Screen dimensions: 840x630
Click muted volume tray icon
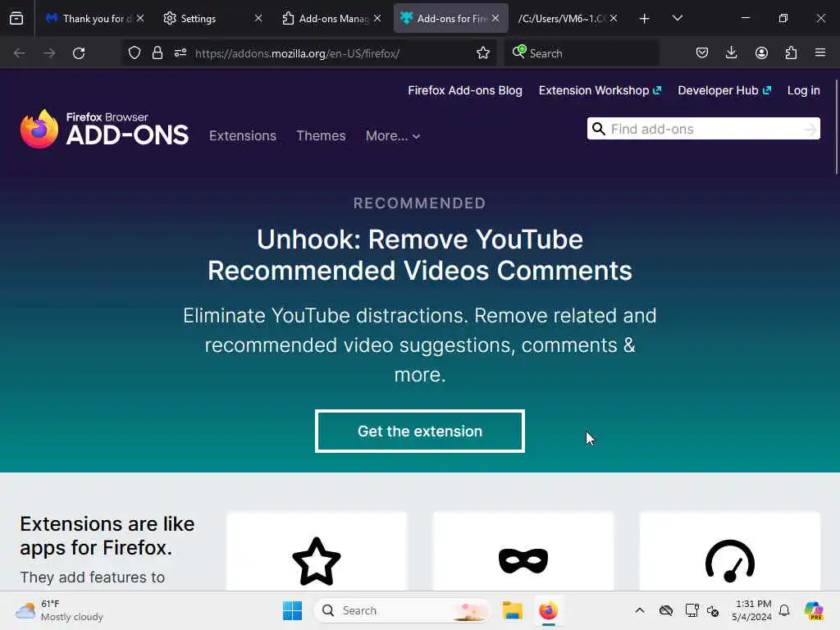713,610
